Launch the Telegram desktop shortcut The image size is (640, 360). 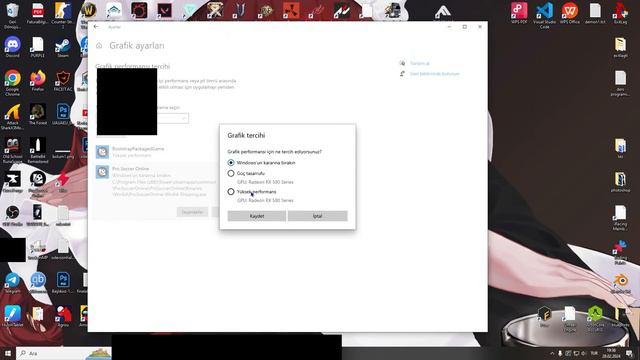(12, 283)
